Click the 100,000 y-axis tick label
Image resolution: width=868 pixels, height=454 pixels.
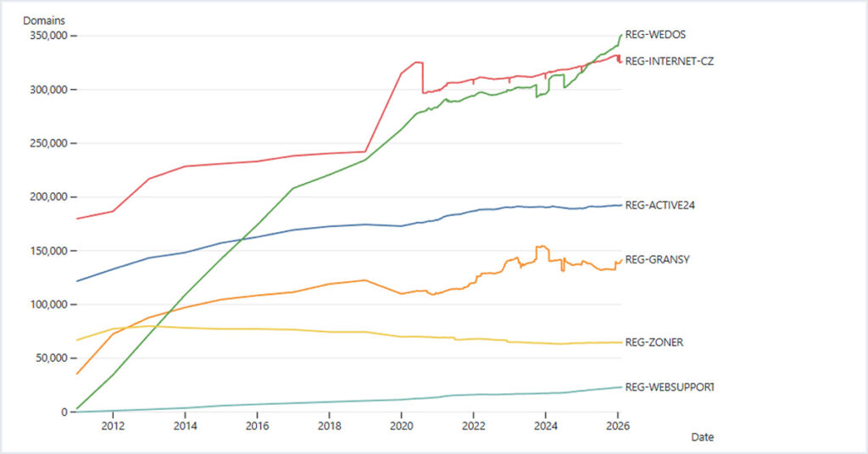(47, 304)
